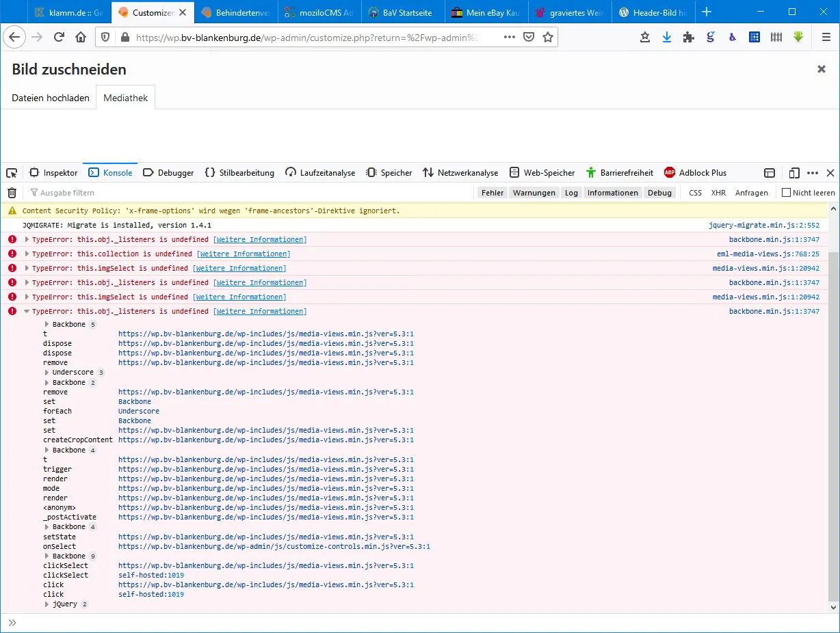Expand the this.collection is undefined error
Screen dimensions: 840x633
click(x=27, y=254)
